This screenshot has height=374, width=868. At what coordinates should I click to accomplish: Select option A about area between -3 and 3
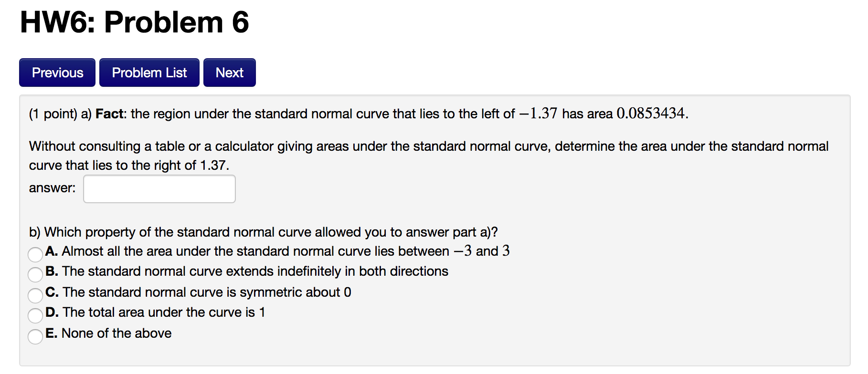(35, 255)
